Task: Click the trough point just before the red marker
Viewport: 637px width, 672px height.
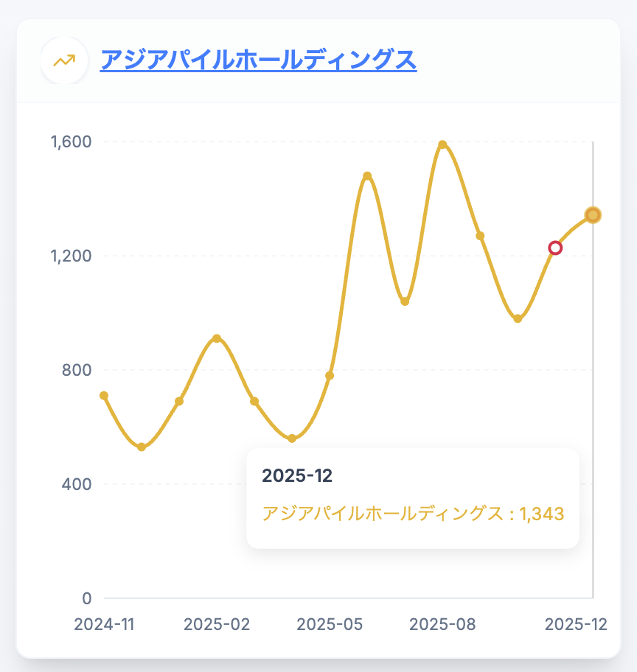Action: [x=518, y=319]
